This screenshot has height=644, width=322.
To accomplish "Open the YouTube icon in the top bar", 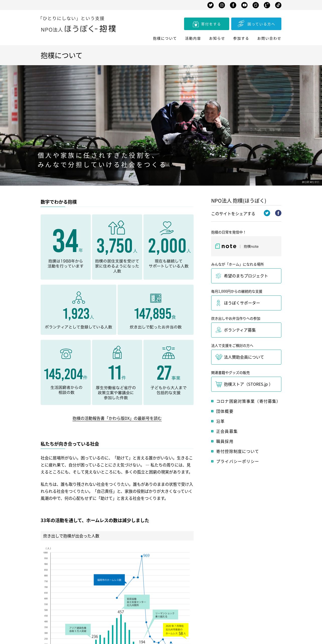I will pos(244,5).
